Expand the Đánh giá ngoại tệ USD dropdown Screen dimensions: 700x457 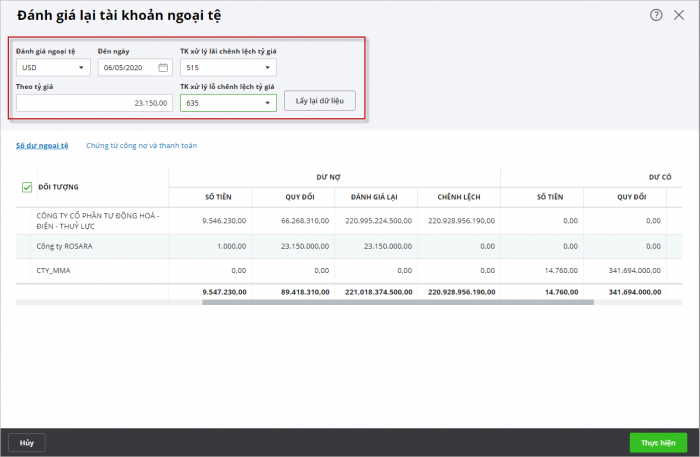(x=81, y=68)
